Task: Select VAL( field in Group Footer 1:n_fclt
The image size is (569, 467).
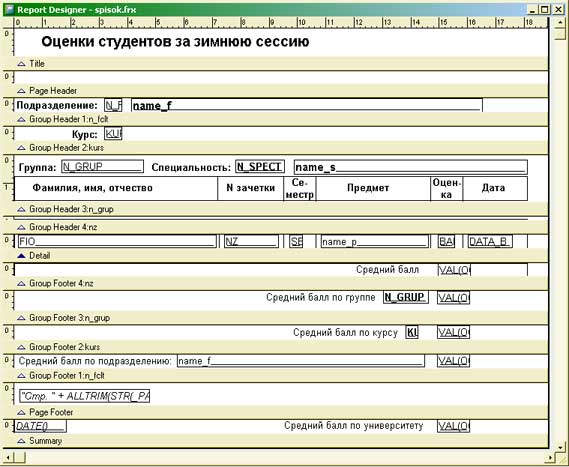Action: point(454,361)
